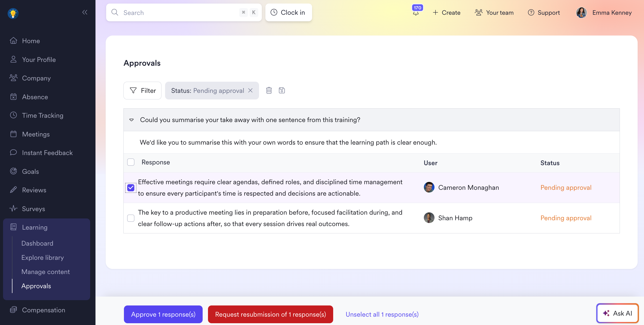Screen dimensions: 644x325
Task: Uncheck Cameron Monaghan's response checkbox
Action: [131, 188]
